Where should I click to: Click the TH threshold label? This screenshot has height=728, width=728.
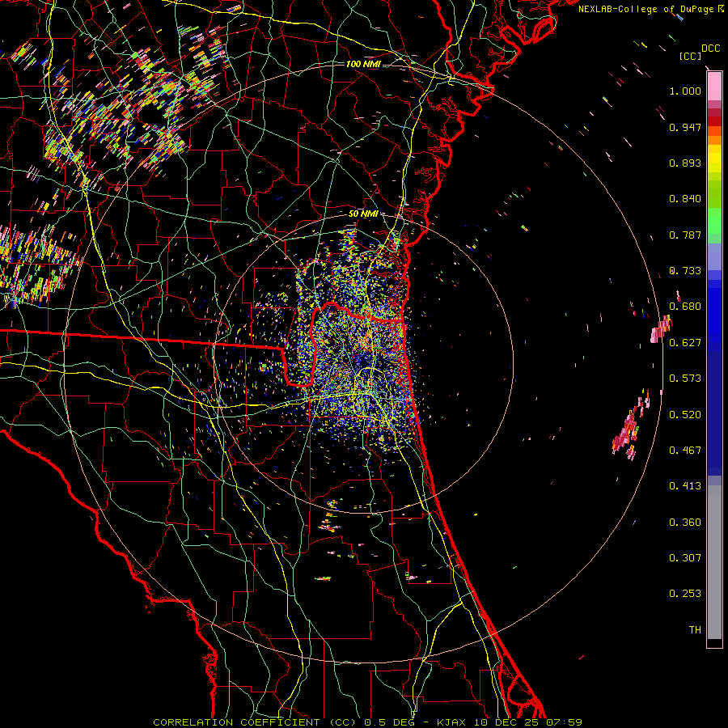[x=695, y=630]
